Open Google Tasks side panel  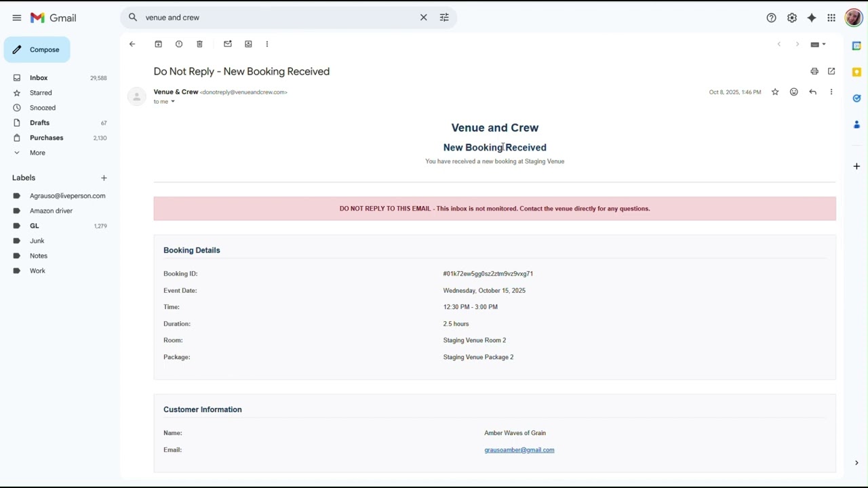tap(856, 98)
